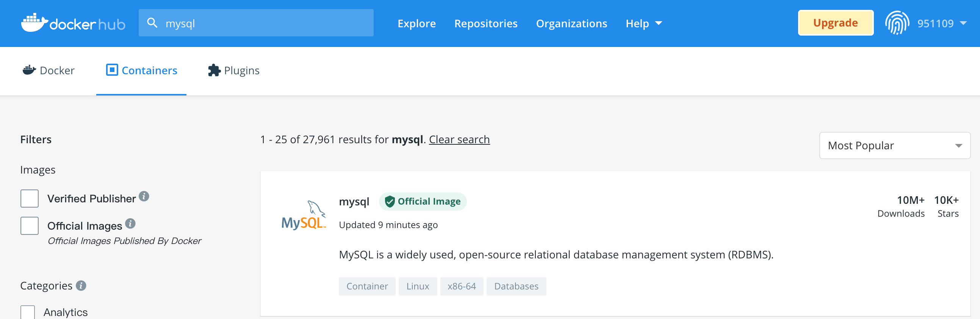Click the Updated 9 minutes ago text
Image resolution: width=980 pixels, height=319 pixels.
pyautogui.click(x=388, y=225)
